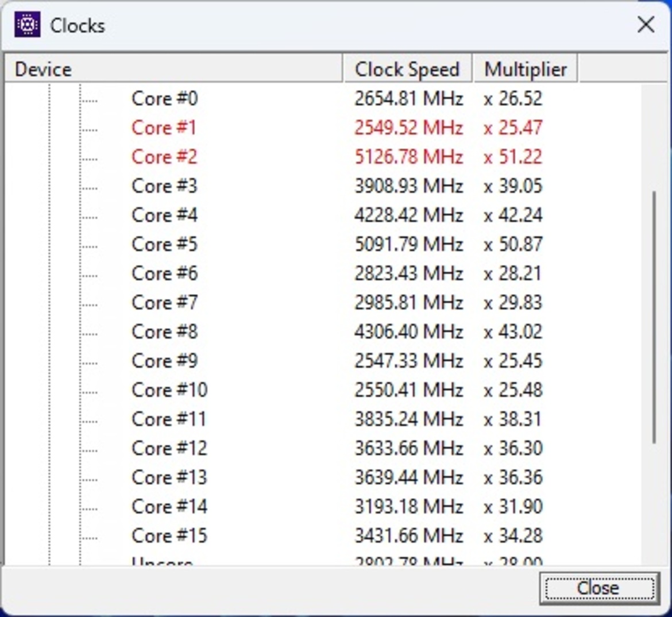Viewport: 672px width, 617px height.
Task: Click the vertical scrollbar thumb
Action: click(x=654, y=316)
